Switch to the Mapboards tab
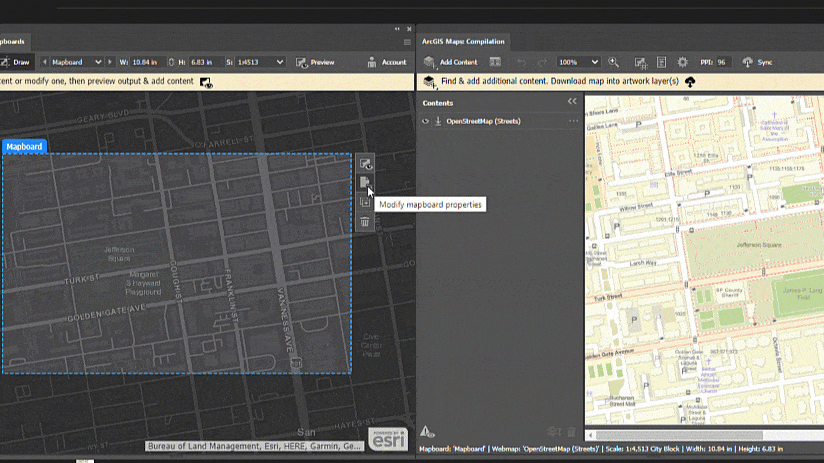Image resolution: width=824 pixels, height=463 pixels. click(x=13, y=42)
